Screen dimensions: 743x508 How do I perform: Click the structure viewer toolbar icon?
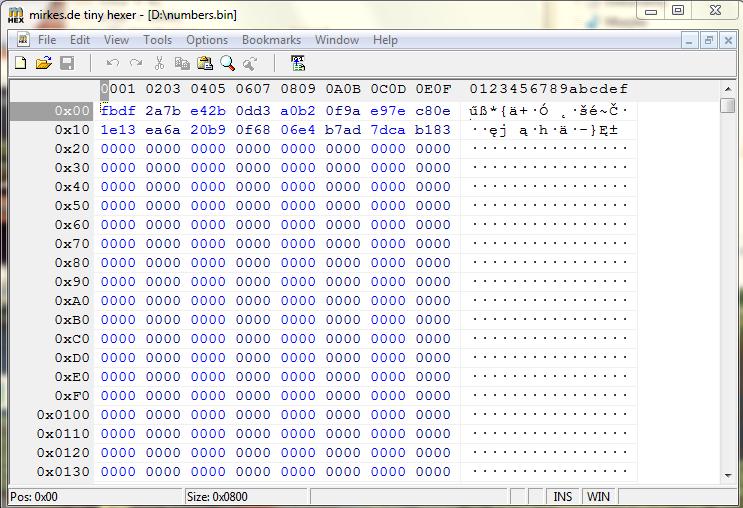pyautogui.click(x=298, y=63)
